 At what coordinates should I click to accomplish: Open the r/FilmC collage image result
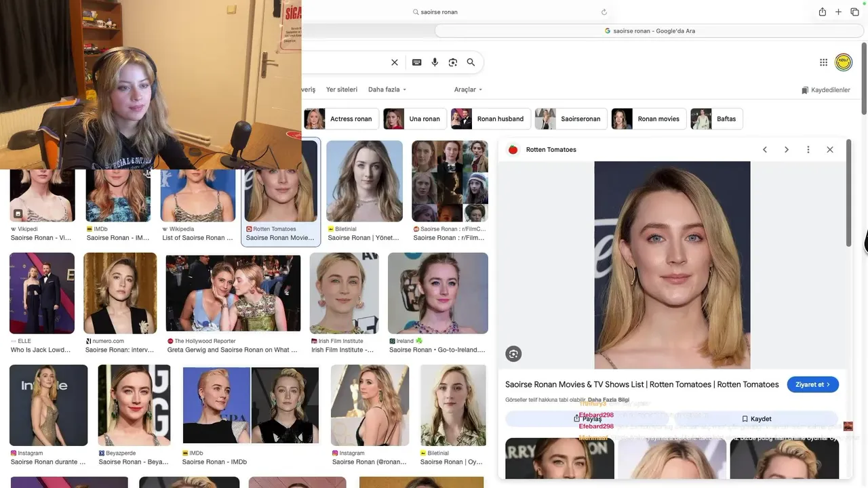450,181
